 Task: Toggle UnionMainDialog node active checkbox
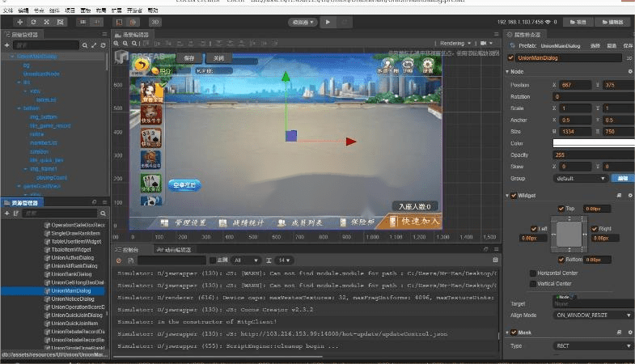tap(510, 58)
